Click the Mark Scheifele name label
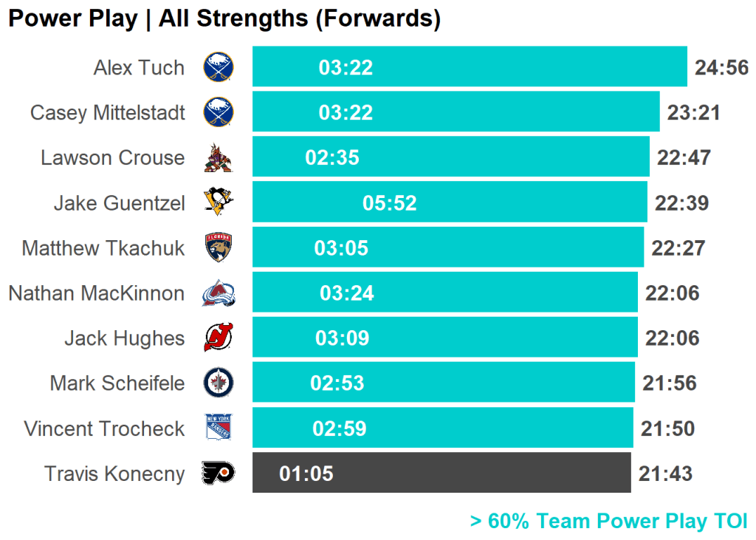 (x=117, y=383)
